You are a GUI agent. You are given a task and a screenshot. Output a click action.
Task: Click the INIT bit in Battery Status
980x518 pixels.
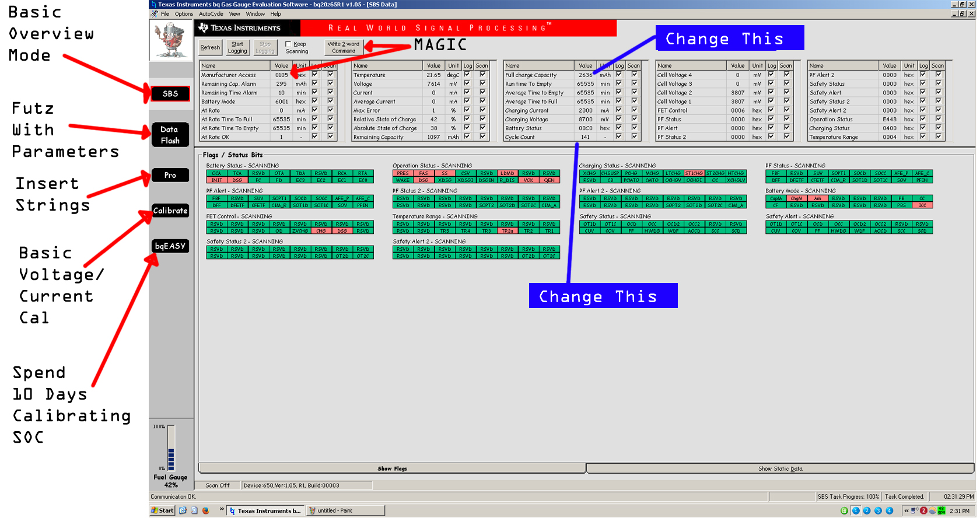pos(216,180)
